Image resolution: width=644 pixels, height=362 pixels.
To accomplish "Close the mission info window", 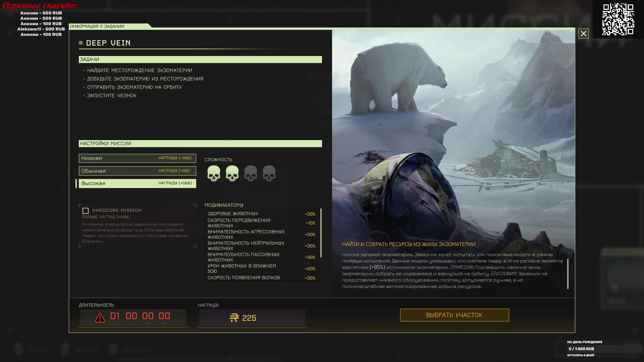I will [583, 34].
